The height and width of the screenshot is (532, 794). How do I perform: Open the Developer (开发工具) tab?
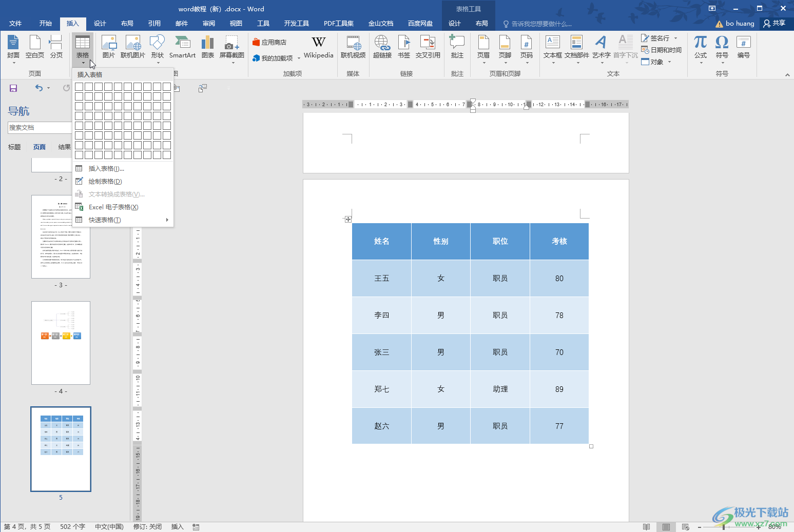coord(296,24)
